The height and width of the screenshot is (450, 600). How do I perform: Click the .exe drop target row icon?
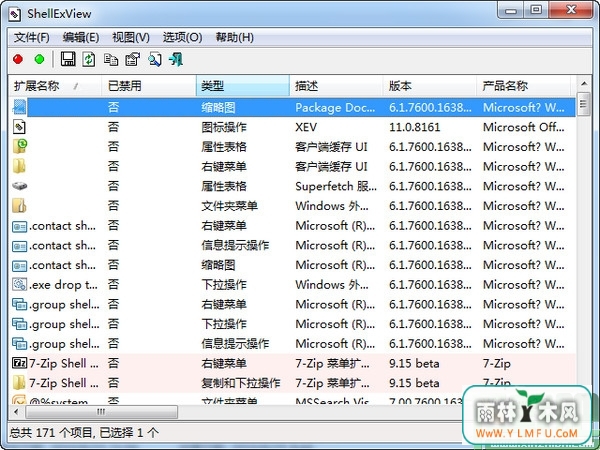pyautogui.click(x=19, y=284)
